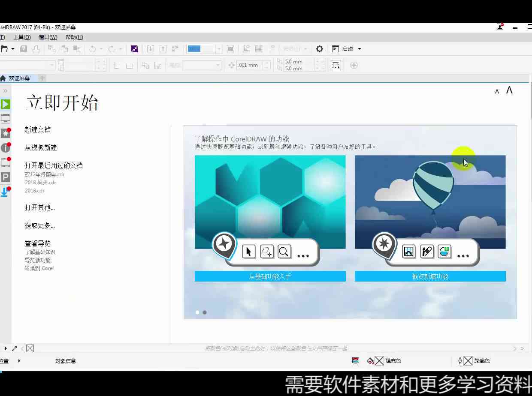Add new document tab with plus
Viewport: 532px width, 396px height.
point(42,78)
